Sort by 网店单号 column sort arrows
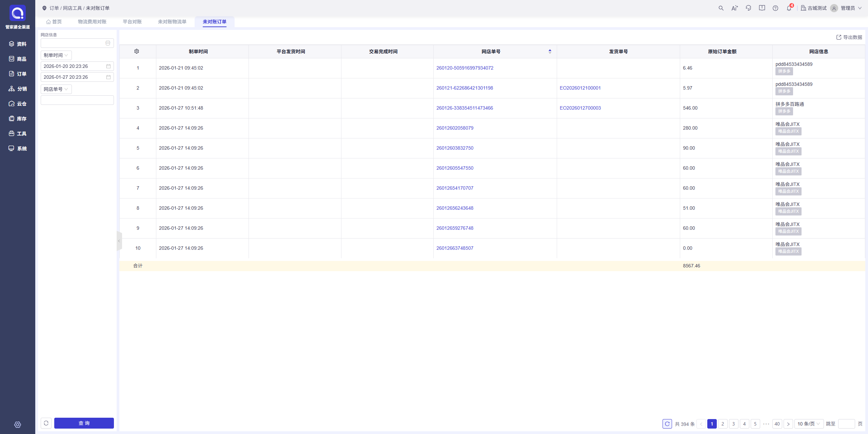868x434 pixels. 550,51
